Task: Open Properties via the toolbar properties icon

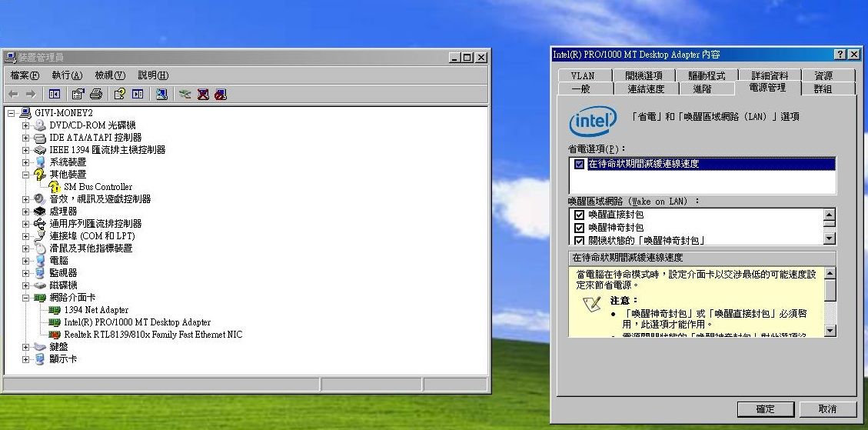Action: [78, 94]
